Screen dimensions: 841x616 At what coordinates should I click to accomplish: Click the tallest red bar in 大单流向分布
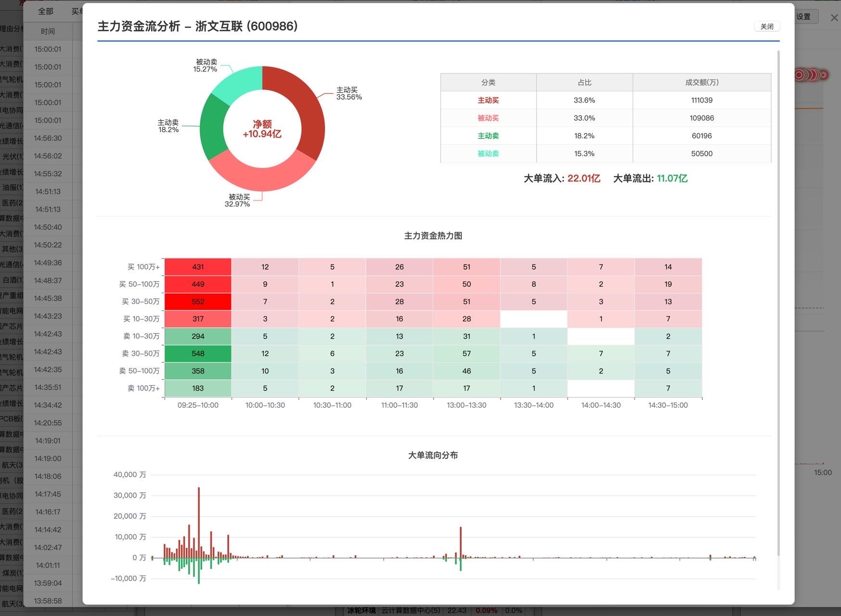(x=198, y=522)
